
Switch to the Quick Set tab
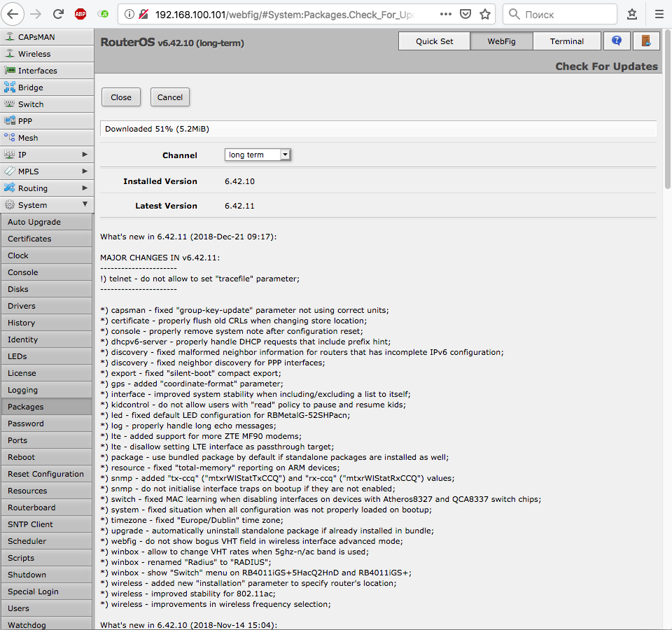click(434, 41)
